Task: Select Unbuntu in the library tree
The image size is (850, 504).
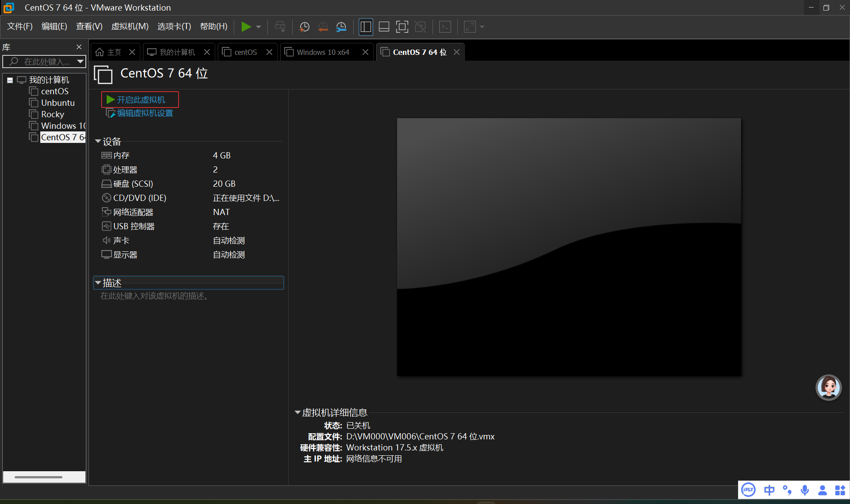Action: (x=58, y=103)
